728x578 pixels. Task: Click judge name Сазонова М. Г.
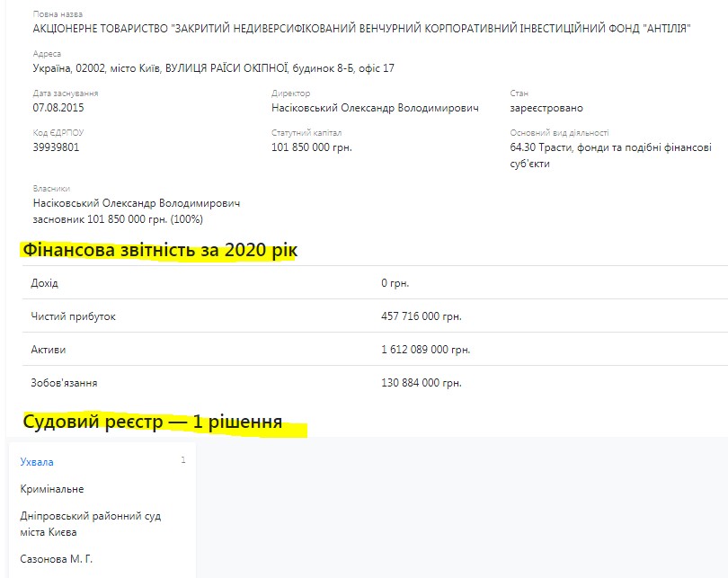coord(57,559)
